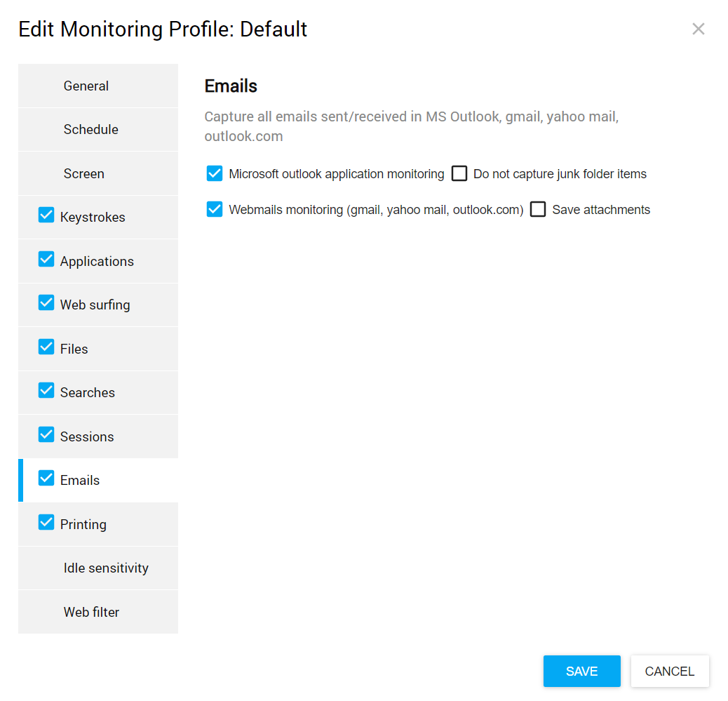Uncheck the Emails sidebar checkbox
This screenshot has height=701, width=728.
click(x=46, y=479)
